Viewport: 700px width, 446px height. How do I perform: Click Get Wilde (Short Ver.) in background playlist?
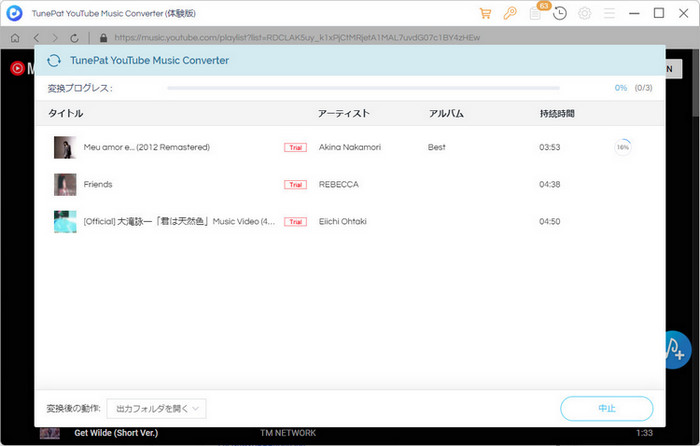click(116, 433)
